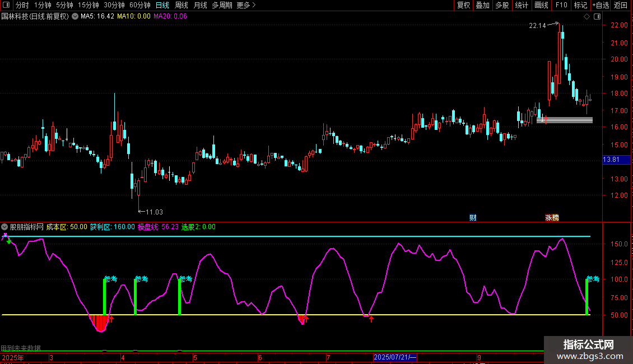Screen dimensions: 633x364
Task: Switch to the 分时 intraday tab
Action: tap(22, 5)
